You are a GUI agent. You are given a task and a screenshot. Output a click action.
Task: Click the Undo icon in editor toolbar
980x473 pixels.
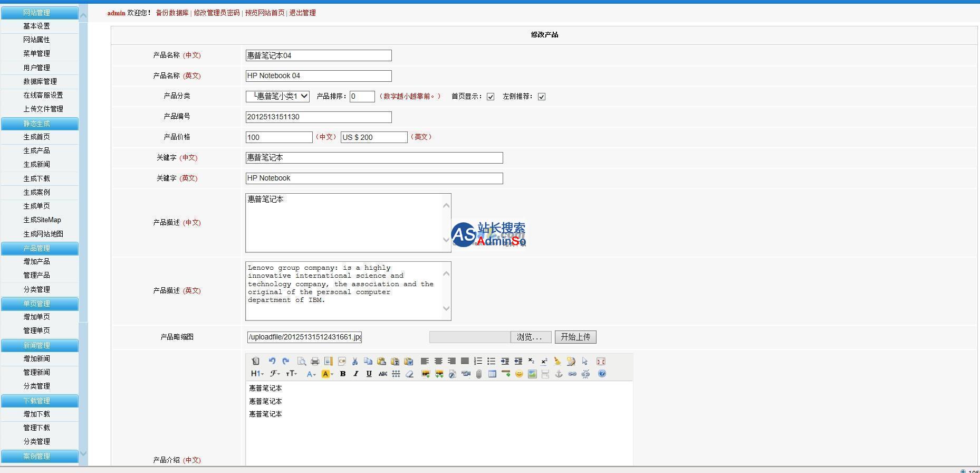(x=272, y=361)
